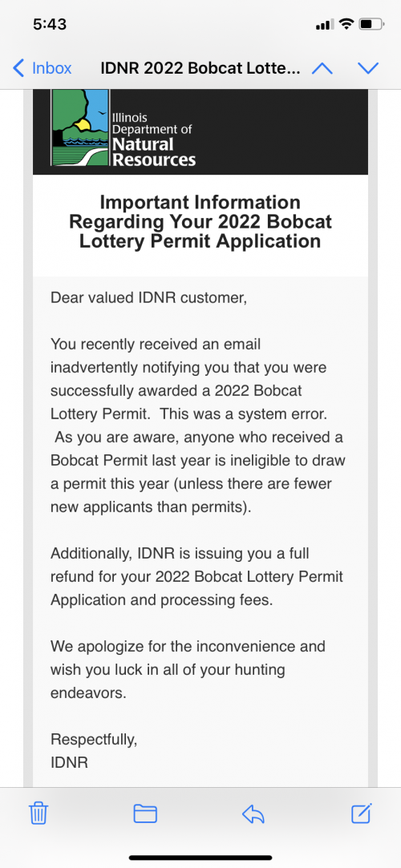Screen dimensions: 401x868
Task: Go back to Inbox
Action: click(42, 68)
